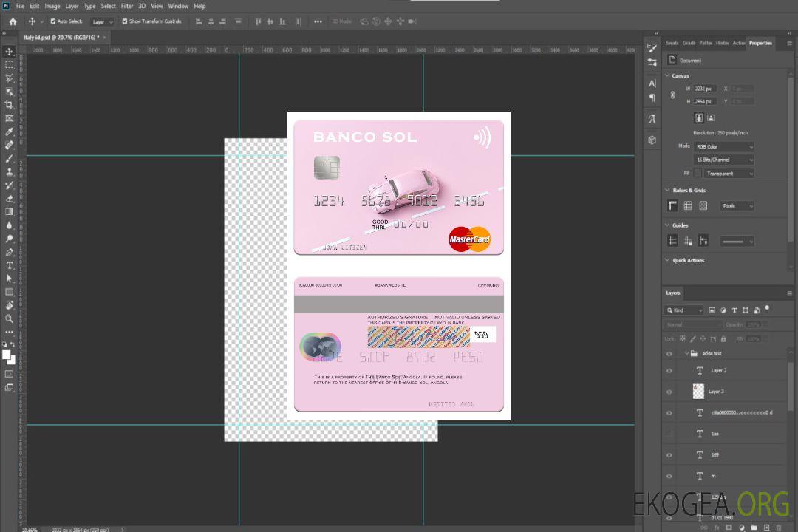
Task: Open the 16 Bits/Channel dropdown
Action: click(x=724, y=160)
